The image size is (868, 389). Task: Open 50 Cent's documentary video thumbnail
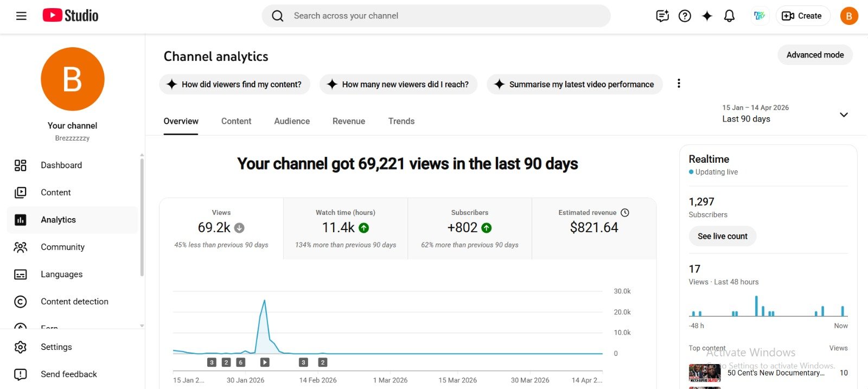[x=704, y=373]
